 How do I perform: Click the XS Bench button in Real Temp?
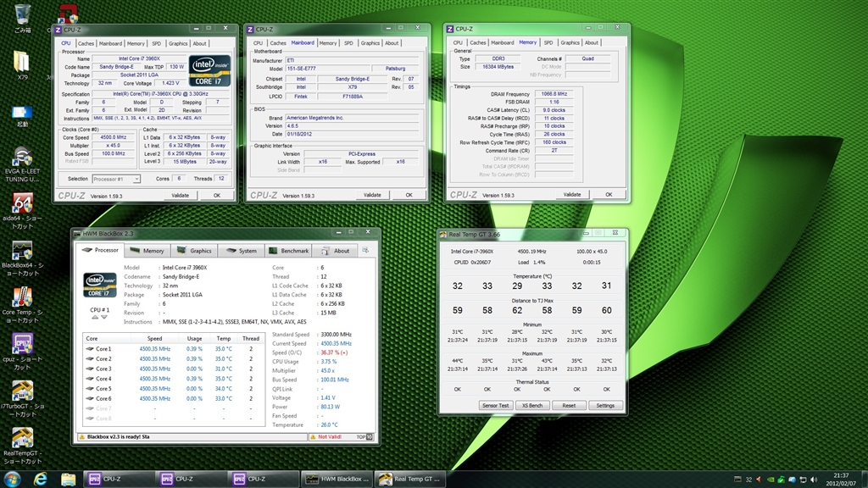(x=531, y=406)
